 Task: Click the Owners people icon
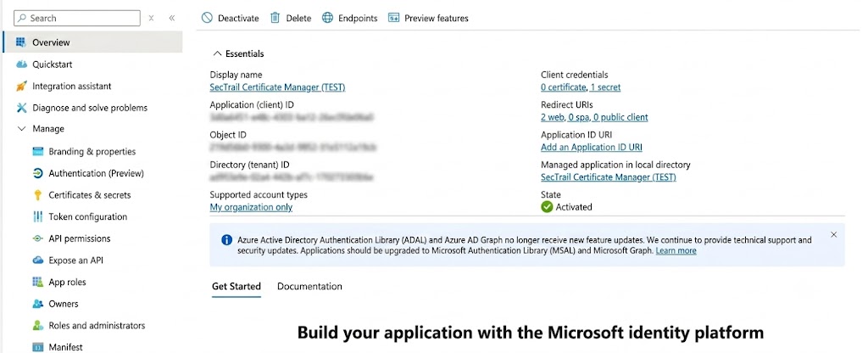click(x=37, y=304)
